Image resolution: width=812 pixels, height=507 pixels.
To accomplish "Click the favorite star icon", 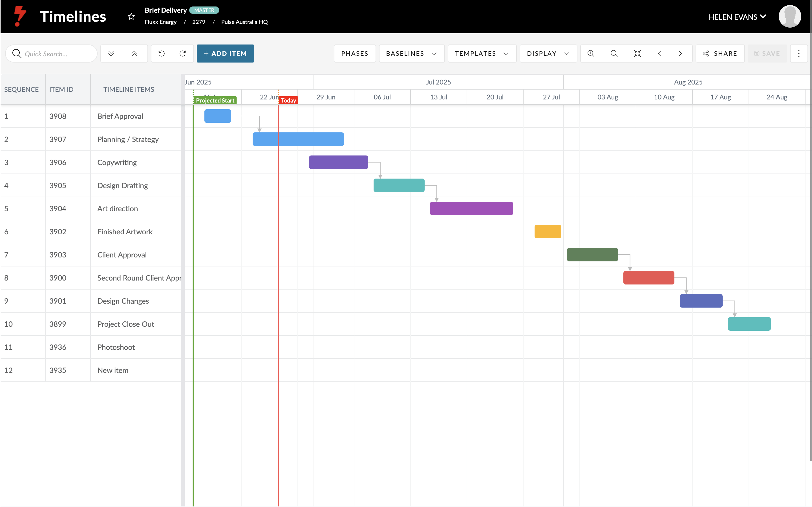I will point(131,16).
